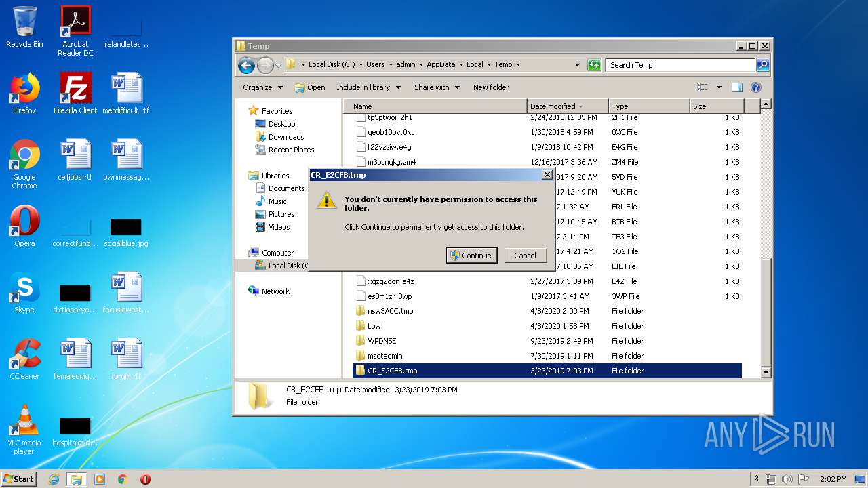Image resolution: width=868 pixels, height=488 pixels.
Task: Open metdifficult.rtf on desktop
Action: click(x=126, y=94)
